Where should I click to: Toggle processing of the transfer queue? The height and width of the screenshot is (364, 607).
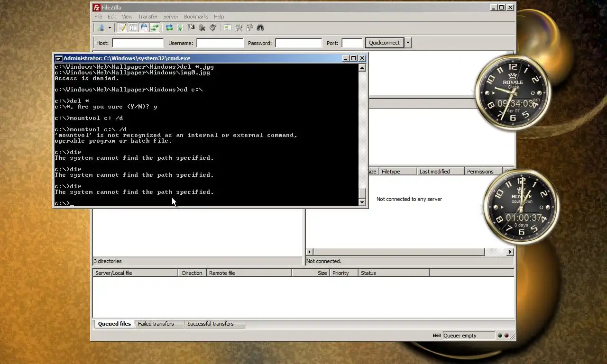pos(180,28)
